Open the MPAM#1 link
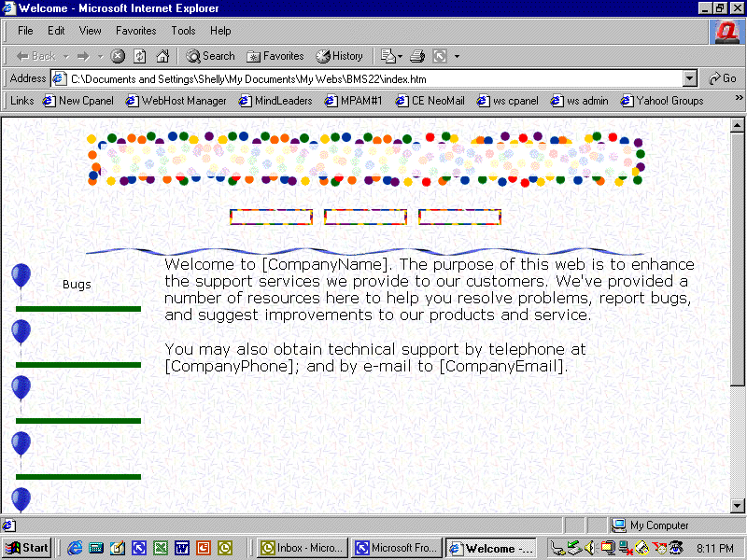This screenshot has width=747, height=560. tap(353, 101)
